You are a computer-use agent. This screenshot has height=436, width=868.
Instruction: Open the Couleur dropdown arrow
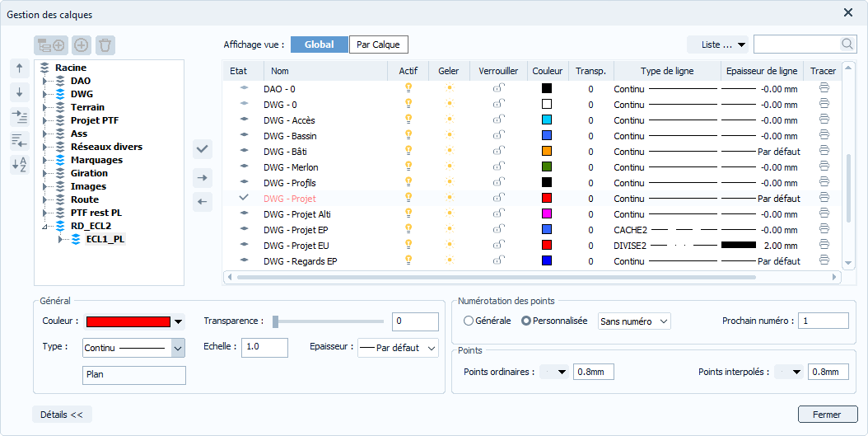point(178,322)
